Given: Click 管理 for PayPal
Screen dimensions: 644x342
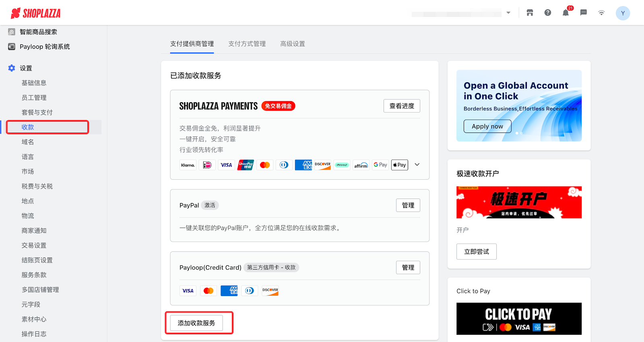Looking at the screenshot, I should pyautogui.click(x=408, y=205).
